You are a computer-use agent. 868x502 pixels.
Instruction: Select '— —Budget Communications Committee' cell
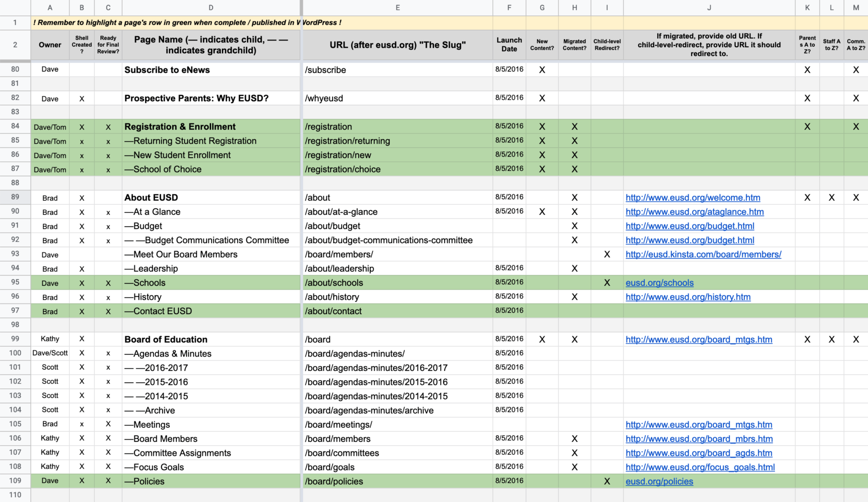tap(211, 240)
